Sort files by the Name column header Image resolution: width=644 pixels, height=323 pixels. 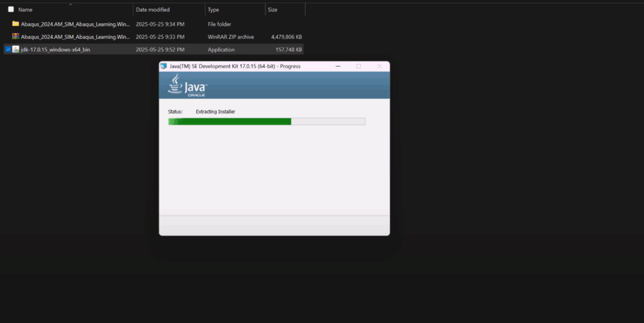(25, 9)
